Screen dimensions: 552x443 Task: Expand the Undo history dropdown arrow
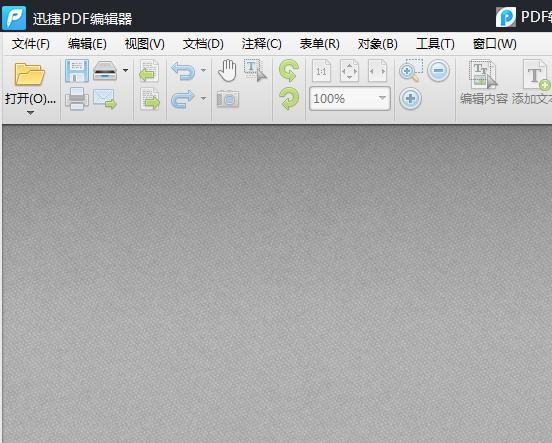coord(203,70)
